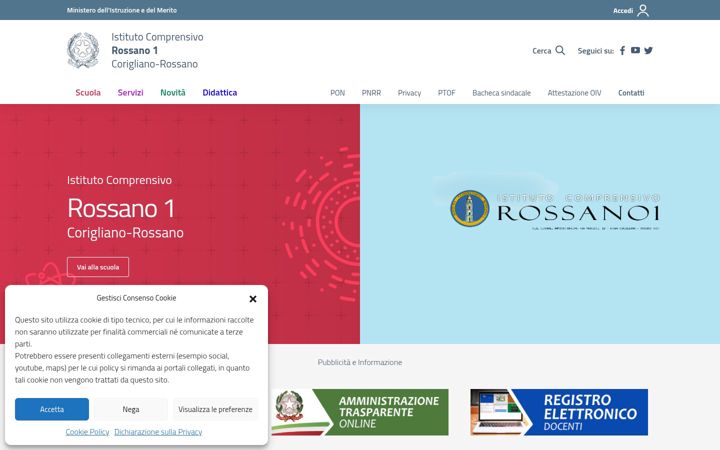
Task: Open Amministrazione Trasparente Online banner
Action: coord(360,412)
